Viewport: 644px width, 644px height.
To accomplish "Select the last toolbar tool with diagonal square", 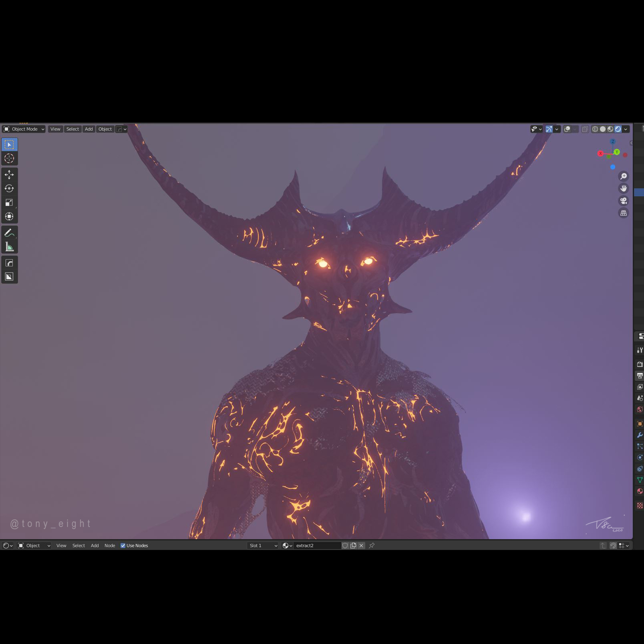I will (x=9, y=277).
